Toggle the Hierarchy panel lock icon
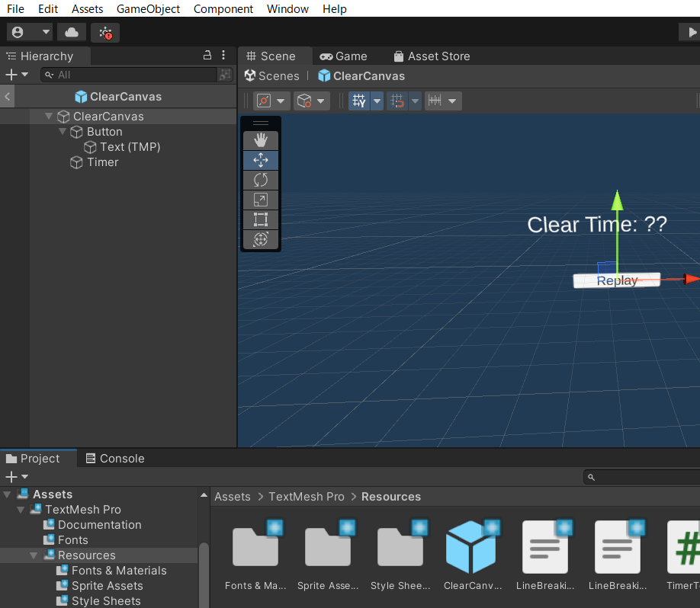The width and height of the screenshot is (700, 608). (x=207, y=56)
